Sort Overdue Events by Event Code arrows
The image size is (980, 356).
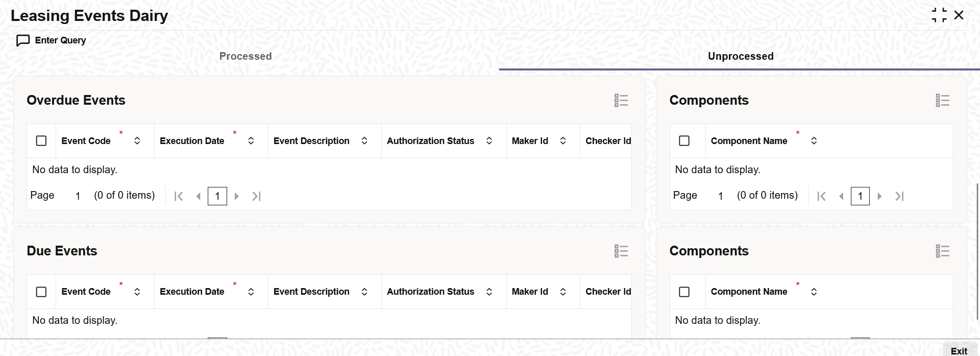[137, 140]
